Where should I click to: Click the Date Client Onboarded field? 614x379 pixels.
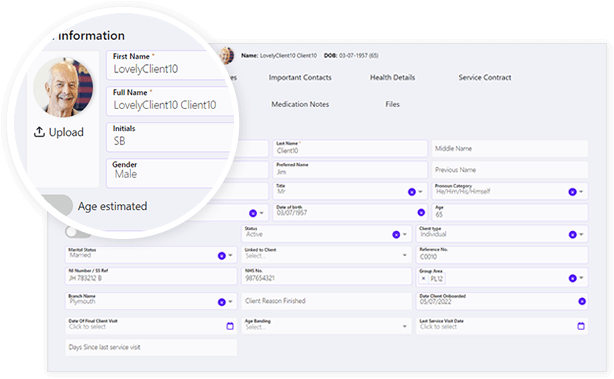coord(502,301)
